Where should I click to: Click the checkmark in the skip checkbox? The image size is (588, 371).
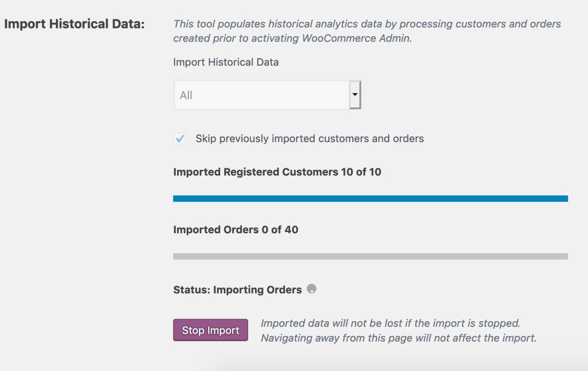(x=180, y=139)
